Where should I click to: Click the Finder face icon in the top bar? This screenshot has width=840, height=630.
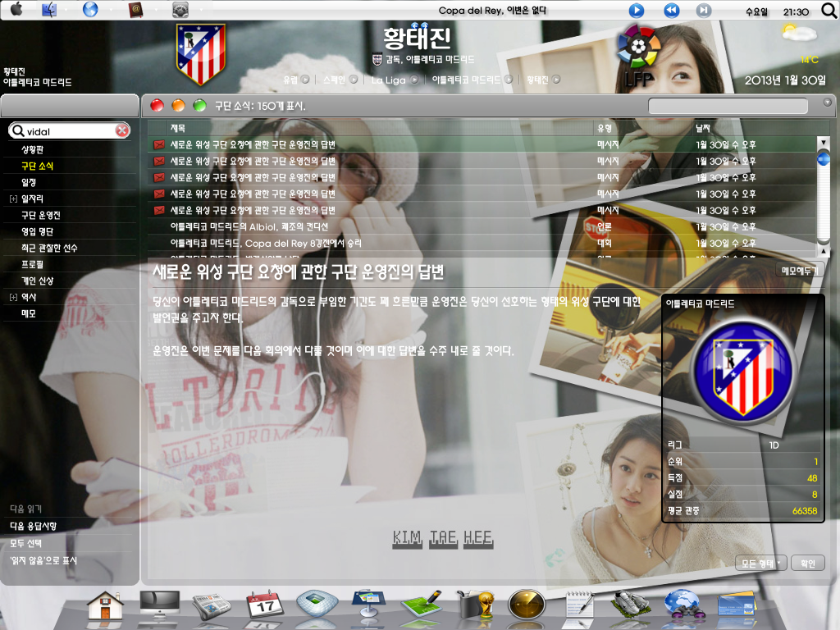coord(49,10)
